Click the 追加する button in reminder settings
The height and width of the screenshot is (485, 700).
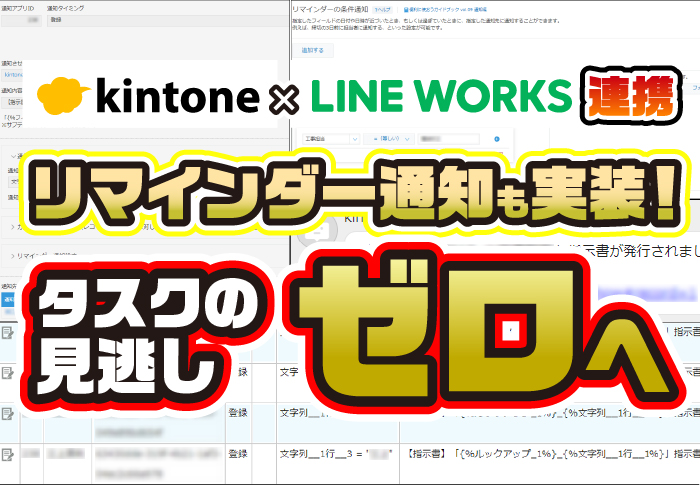click(312, 50)
